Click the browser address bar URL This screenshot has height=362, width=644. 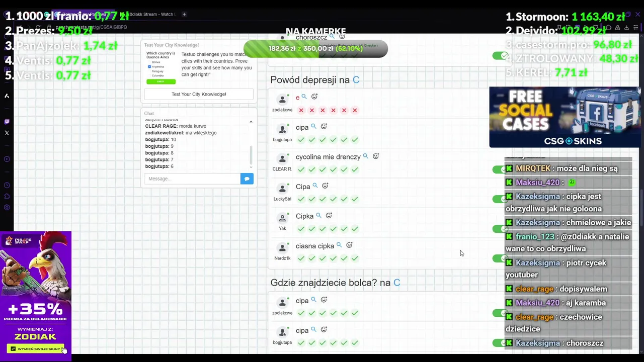click(91, 27)
